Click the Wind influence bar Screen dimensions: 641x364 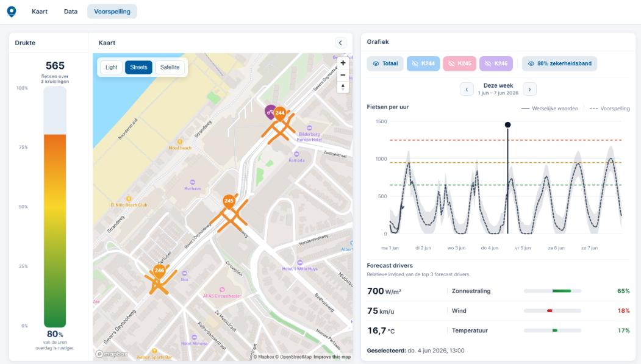coord(553,311)
